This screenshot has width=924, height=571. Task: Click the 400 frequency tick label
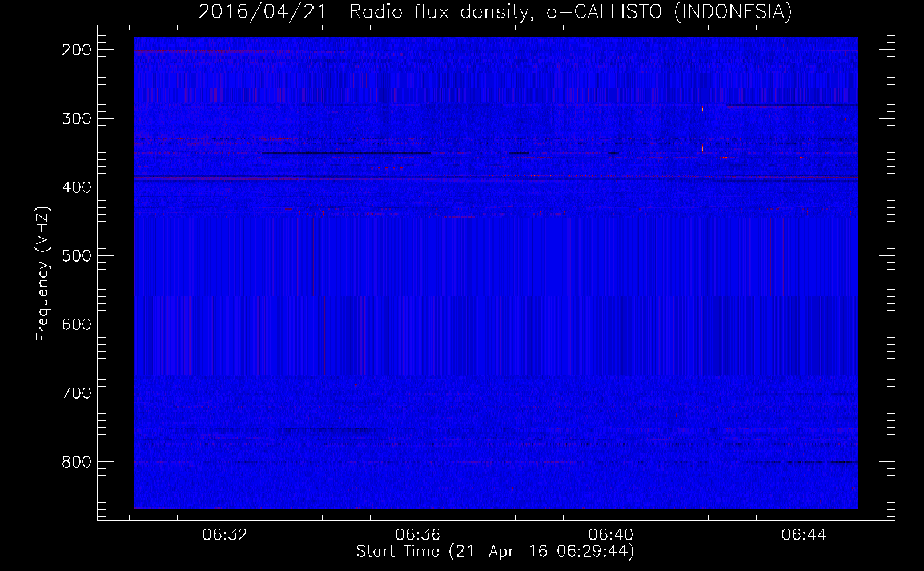pyautogui.click(x=77, y=187)
